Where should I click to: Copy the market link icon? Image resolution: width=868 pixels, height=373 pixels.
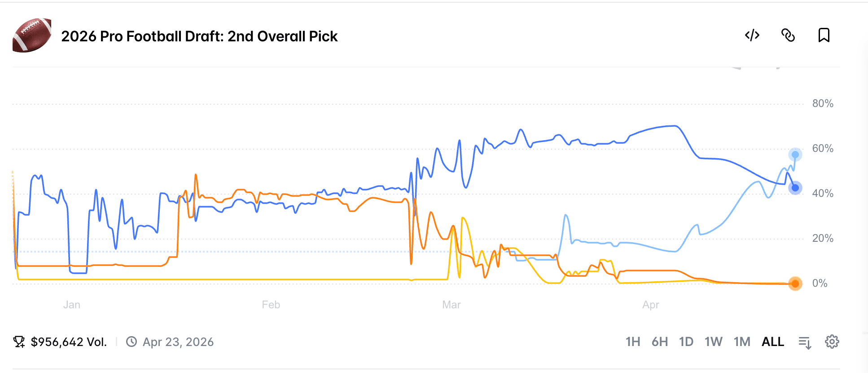[x=788, y=35]
